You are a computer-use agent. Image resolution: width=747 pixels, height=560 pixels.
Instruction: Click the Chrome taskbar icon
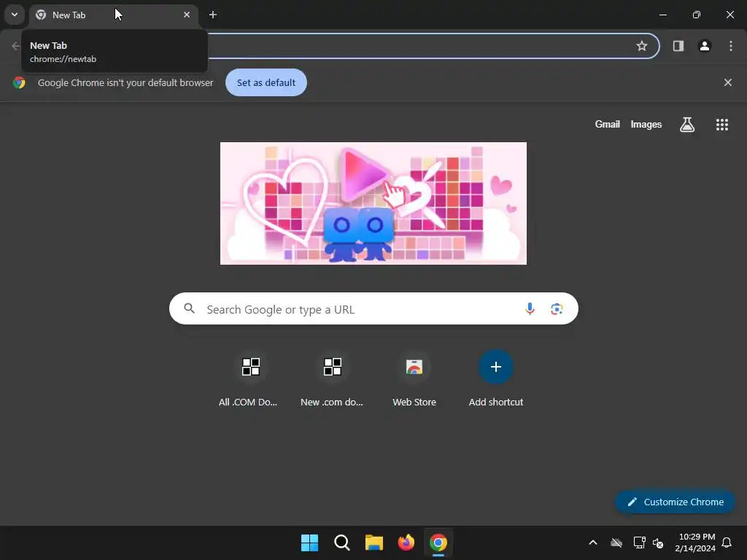coord(438,542)
